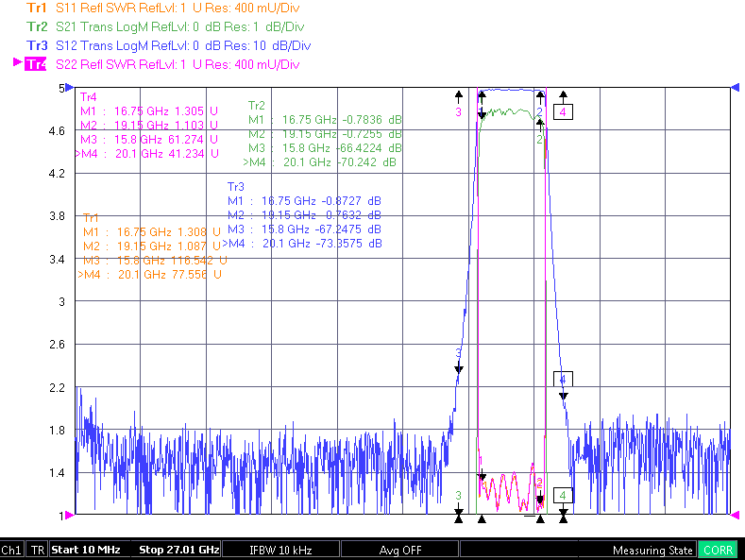Select magenta marker 2 at passband bottom
The image size is (745, 560).
540,483
